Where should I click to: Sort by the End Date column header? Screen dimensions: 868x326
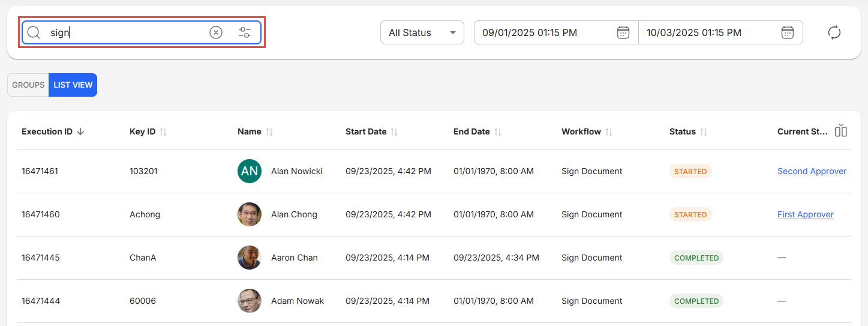click(x=498, y=131)
